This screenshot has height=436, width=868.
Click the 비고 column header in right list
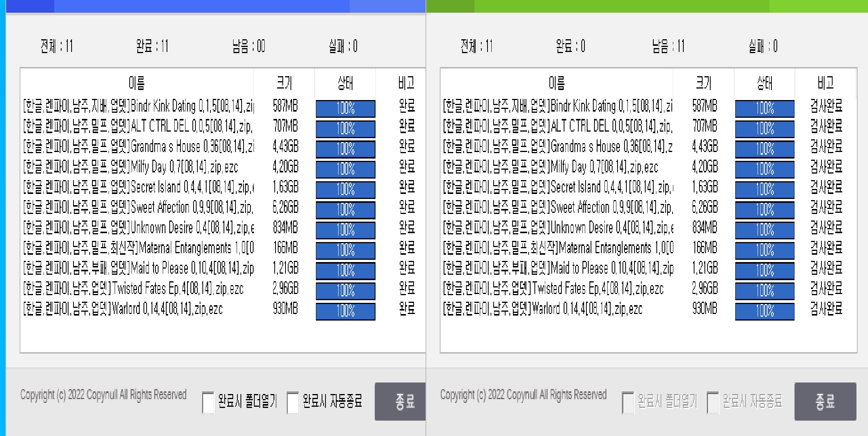[x=825, y=83]
